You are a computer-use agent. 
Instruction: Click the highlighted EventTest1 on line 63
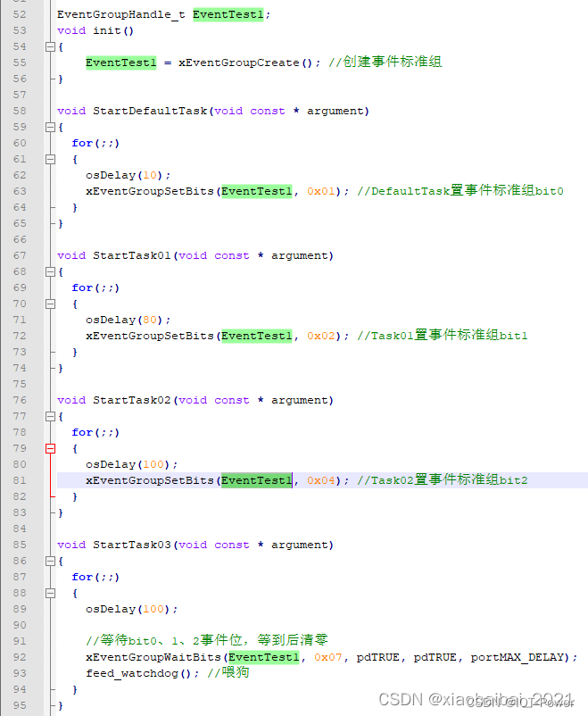point(257,191)
